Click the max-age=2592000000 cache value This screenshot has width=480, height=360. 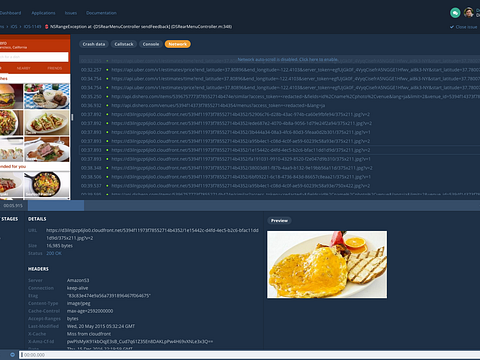[x=90, y=311]
